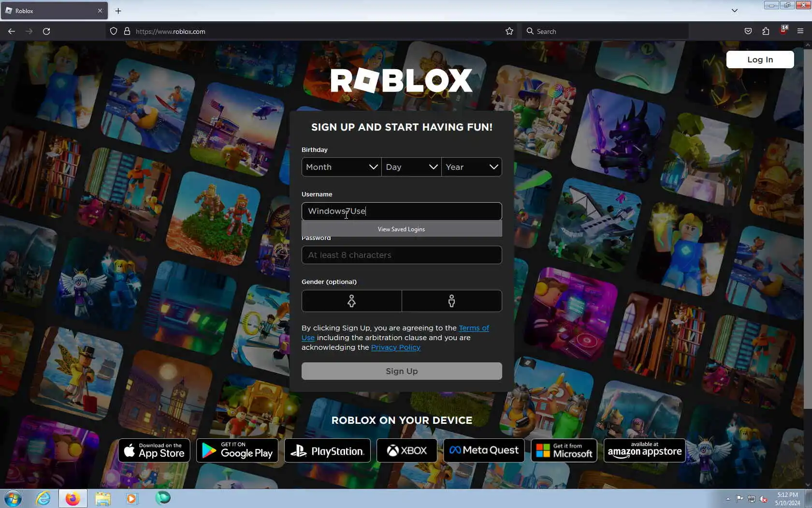Click the network tray icon
The width and height of the screenshot is (812, 508).
(x=752, y=499)
